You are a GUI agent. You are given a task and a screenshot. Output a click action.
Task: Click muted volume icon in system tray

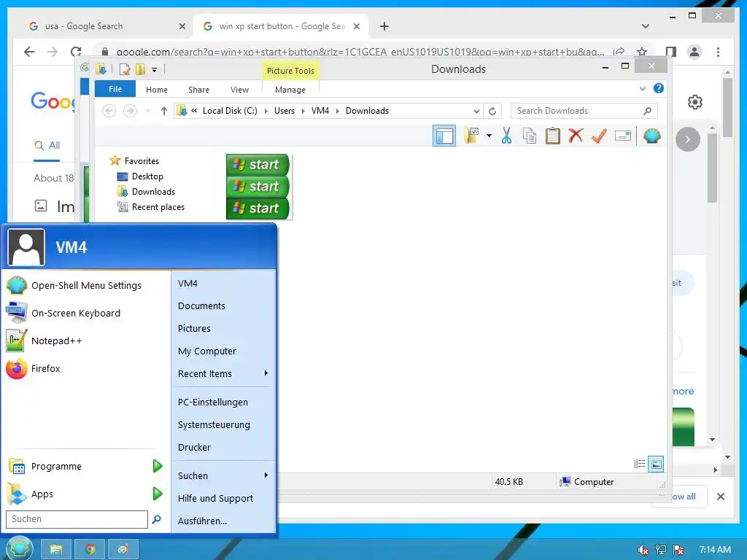point(643,550)
